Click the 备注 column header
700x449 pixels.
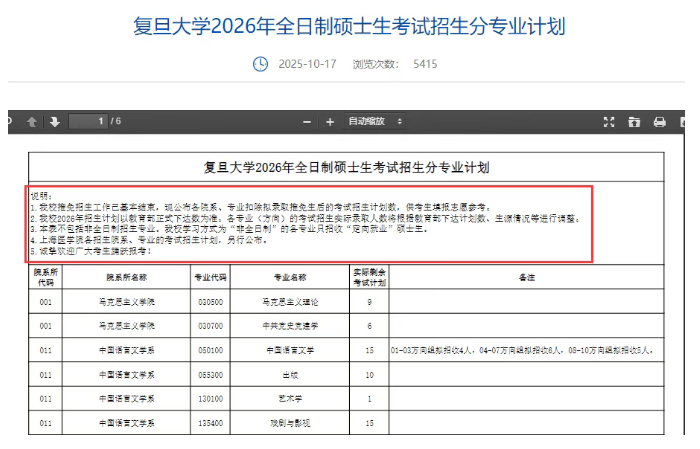pyautogui.click(x=526, y=276)
